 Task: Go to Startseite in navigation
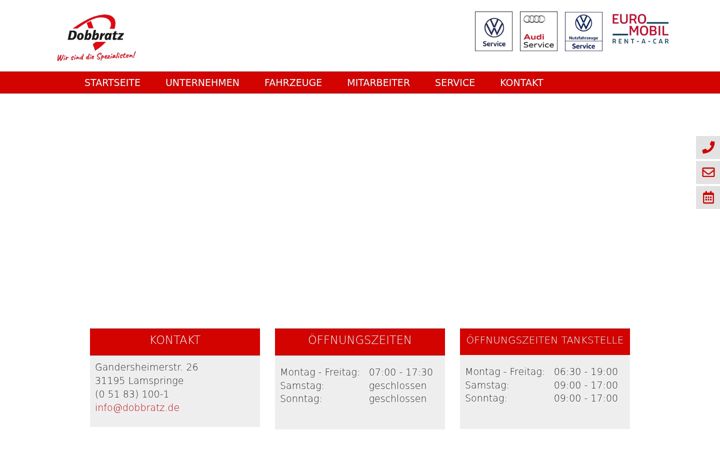[112, 83]
